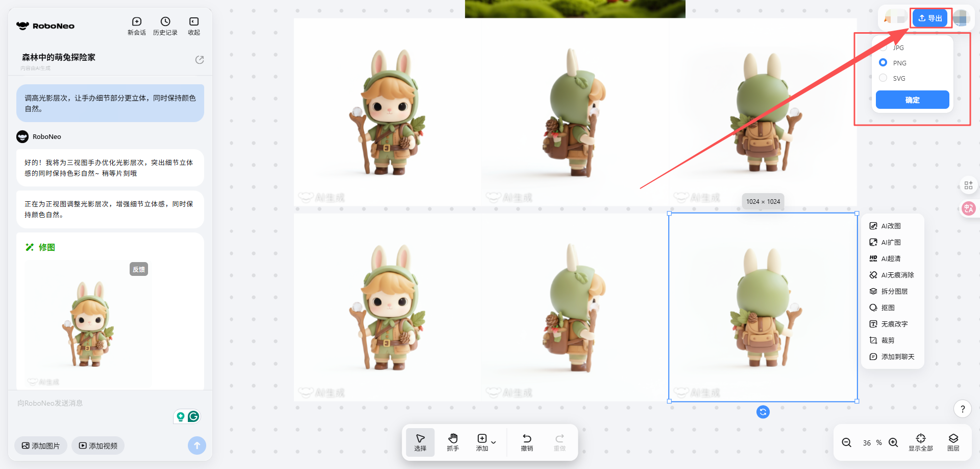The width and height of the screenshot is (980, 469).
Task: Click the undo (撤销) button
Action: tap(527, 442)
